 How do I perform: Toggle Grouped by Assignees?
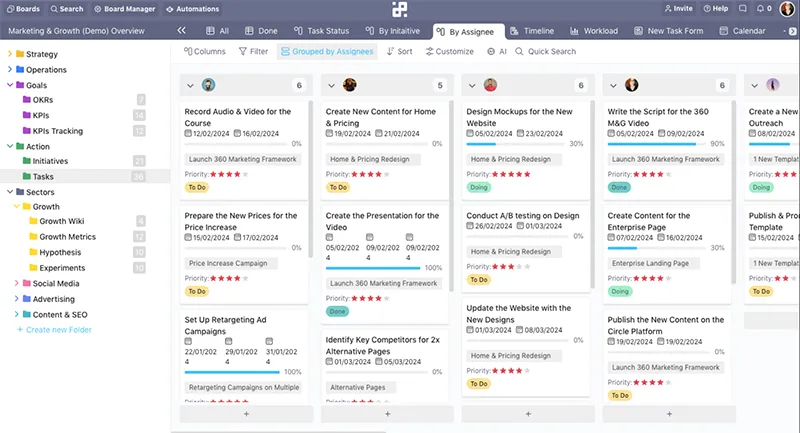[326, 51]
